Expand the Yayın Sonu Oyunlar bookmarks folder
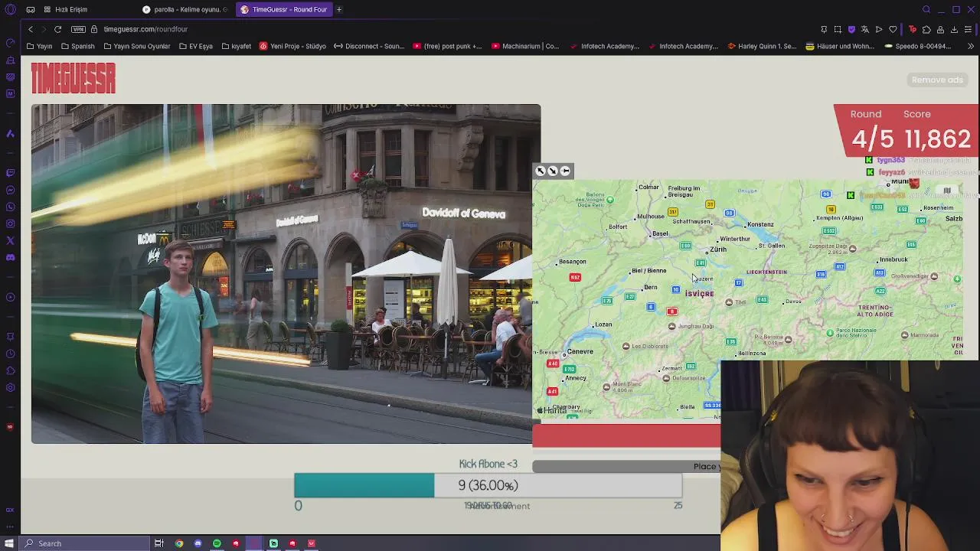The width and height of the screenshot is (980, 551). [x=137, y=46]
